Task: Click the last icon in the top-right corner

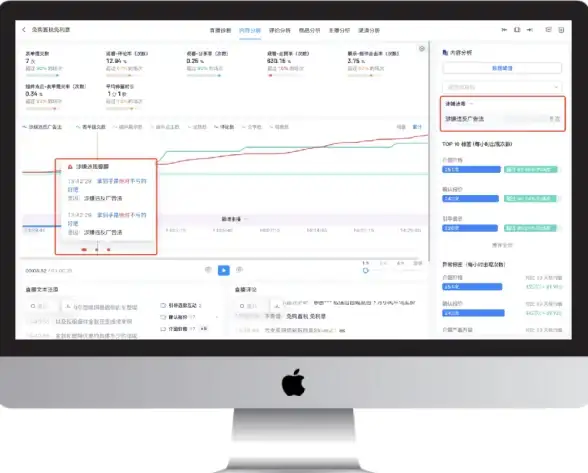Action: pos(561,30)
